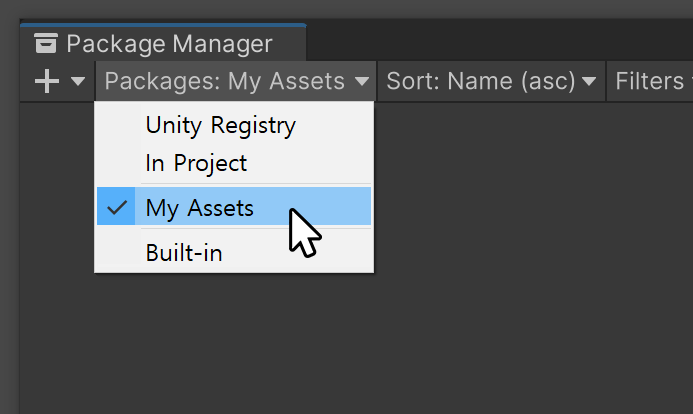Viewport: 693px width, 414px height.
Task: Switch package source to Built-in
Action: (184, 253)
